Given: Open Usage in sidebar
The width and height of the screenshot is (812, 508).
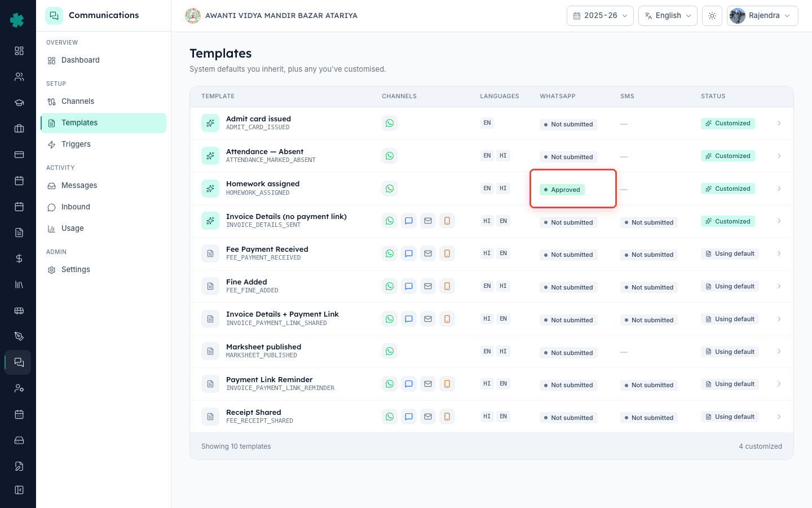Looking at the screenshot, I should click(103, 229).
